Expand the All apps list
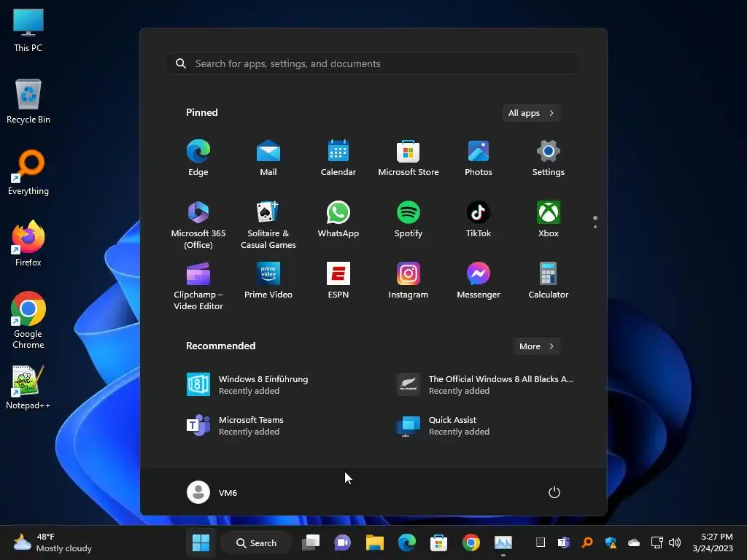 (531, 113)
